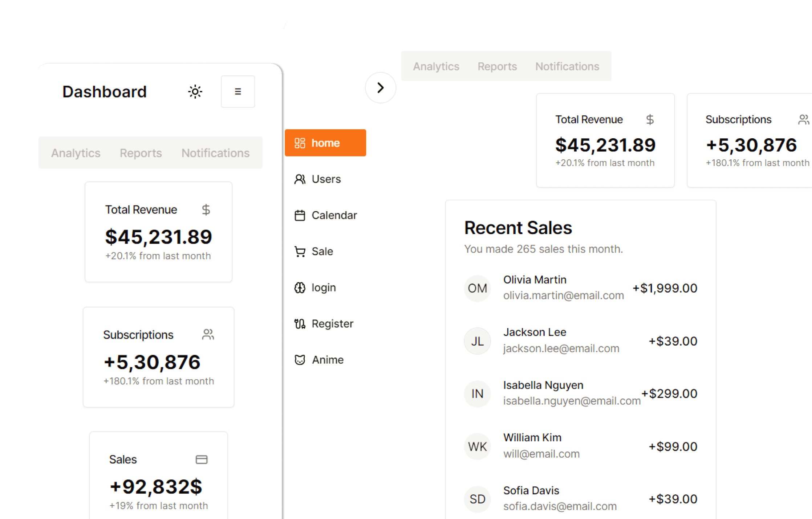Open the Register sidebar link

coord(332,323)
